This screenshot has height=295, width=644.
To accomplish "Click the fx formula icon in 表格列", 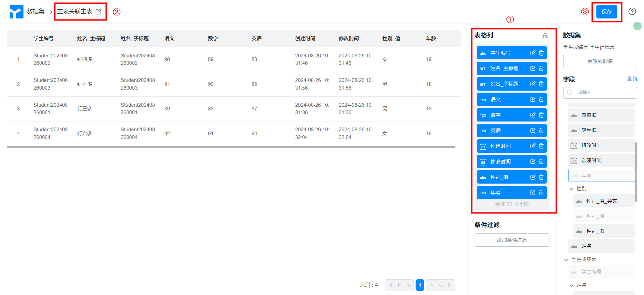I will (545, 36).
